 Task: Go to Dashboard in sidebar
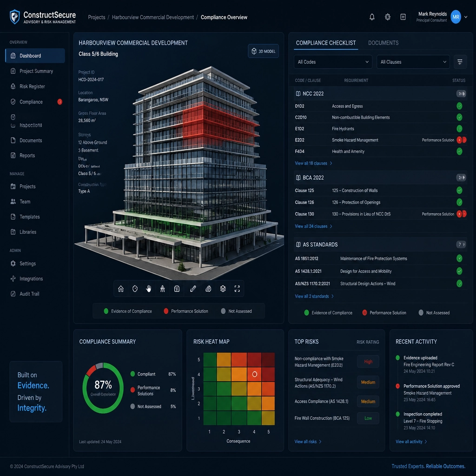[x=35, y=56]
